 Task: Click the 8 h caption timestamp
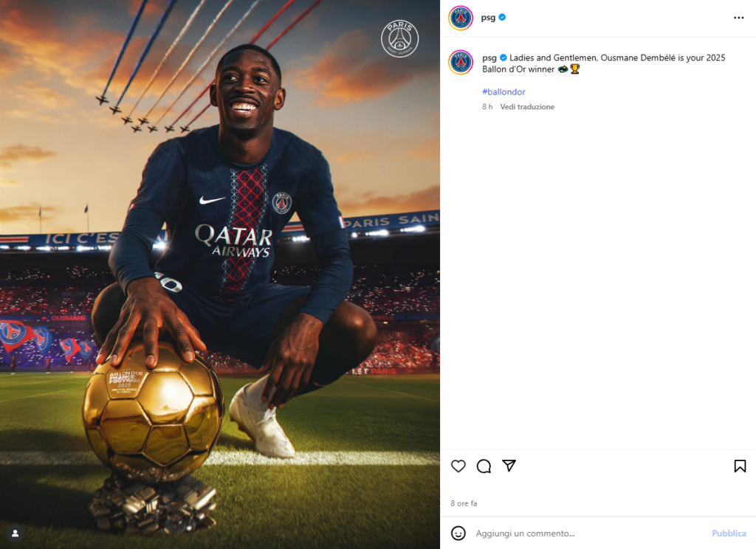point(487,107)
